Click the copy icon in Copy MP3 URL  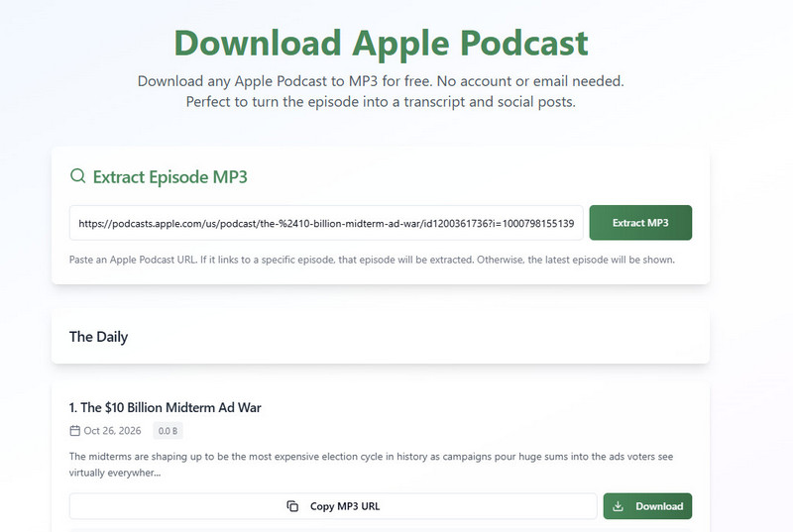pos(292,506)
